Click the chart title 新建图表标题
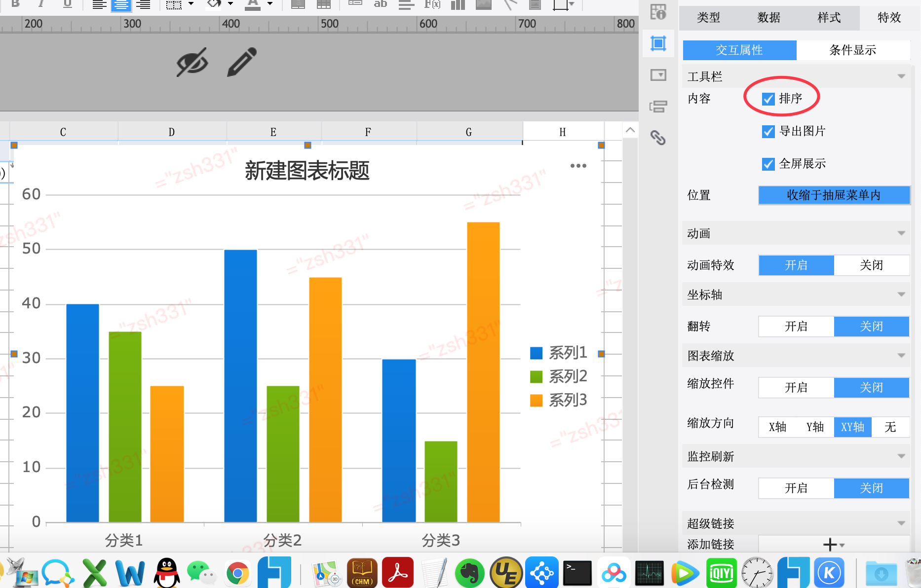This screenshot has width=921, height=588. click(307, 171)
